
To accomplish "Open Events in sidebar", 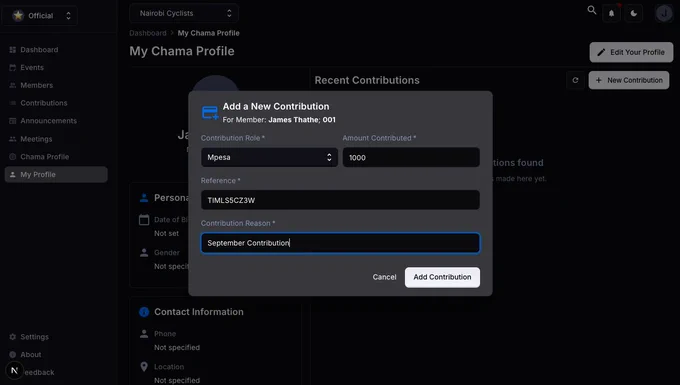I will coord(32,68).
